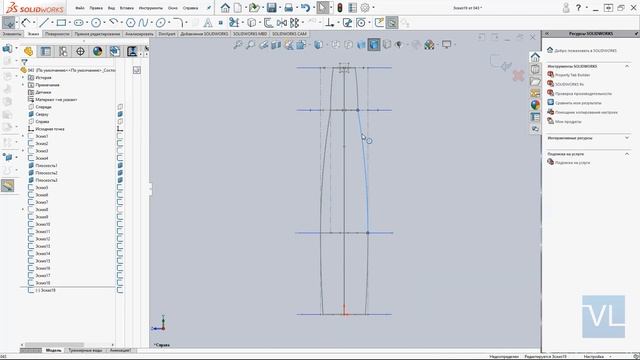Open the Line tool dropdown arrow

click(52, 23)
